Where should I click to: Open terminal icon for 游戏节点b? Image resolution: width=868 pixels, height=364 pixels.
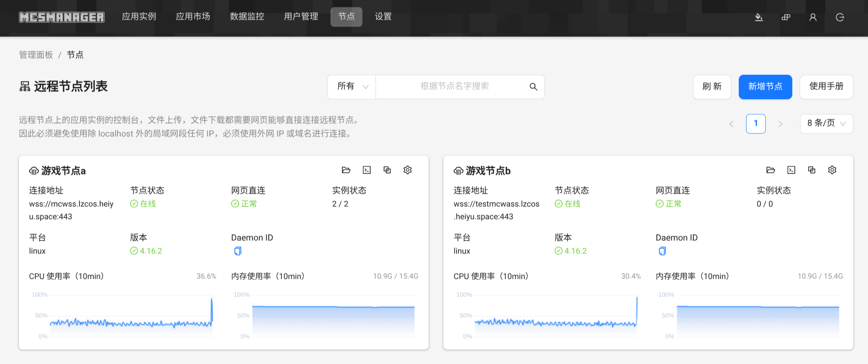pos(791,170)
